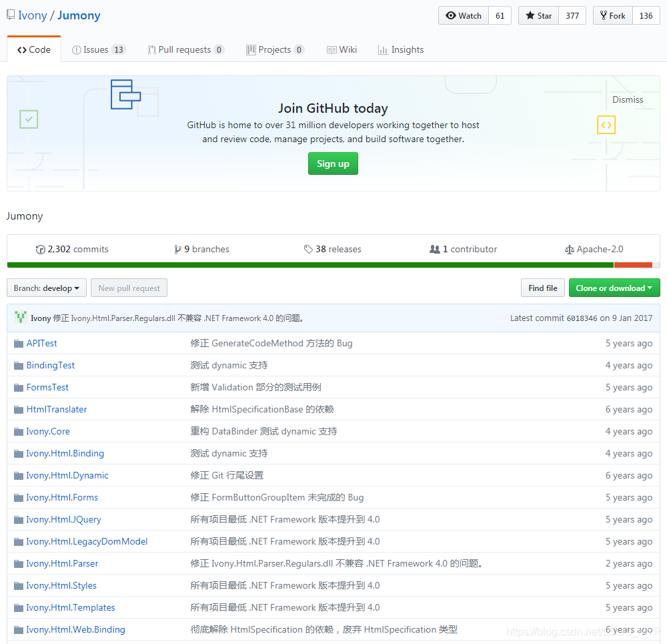Open the Issues tab
This screenshot has width=667, height=644.
(x=99, y=50)
